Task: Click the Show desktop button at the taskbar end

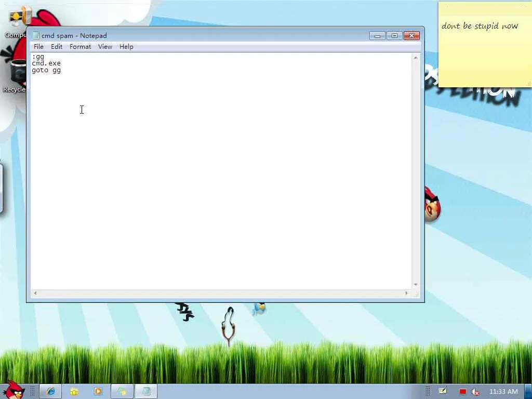Action: [x=528, y=392]
